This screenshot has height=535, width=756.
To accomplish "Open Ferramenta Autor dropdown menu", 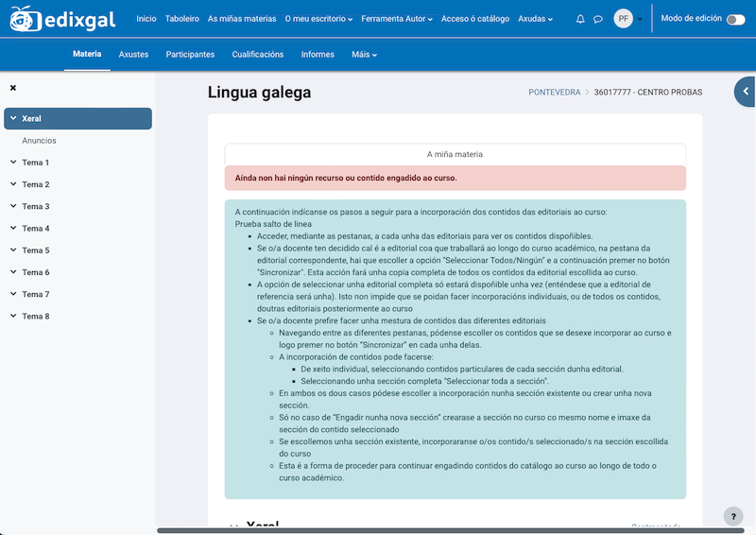I will tap(397, 19).
